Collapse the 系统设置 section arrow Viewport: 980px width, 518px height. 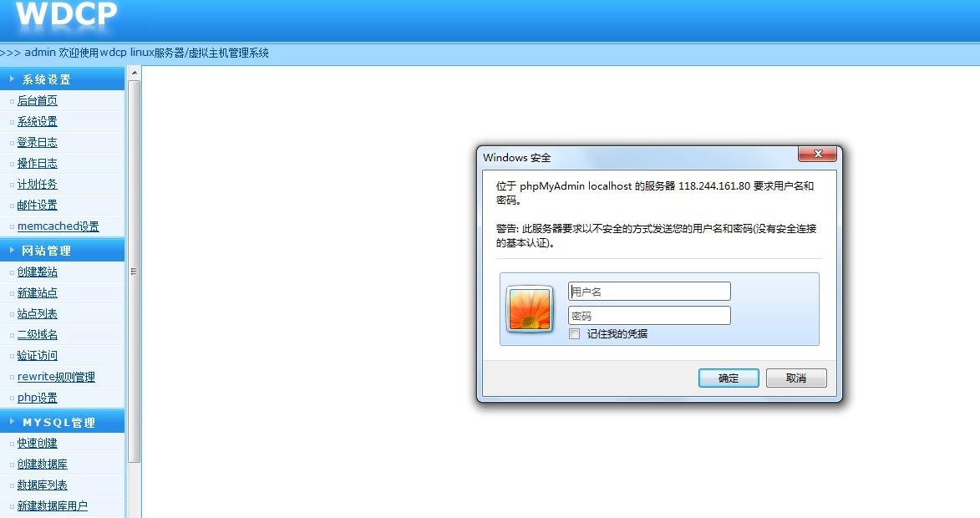pos(12,79)
